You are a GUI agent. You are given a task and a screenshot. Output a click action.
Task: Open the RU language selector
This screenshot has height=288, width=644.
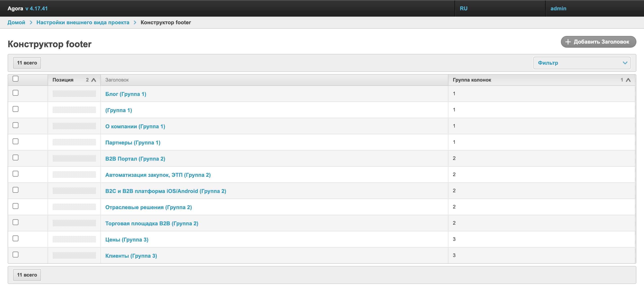463,8
